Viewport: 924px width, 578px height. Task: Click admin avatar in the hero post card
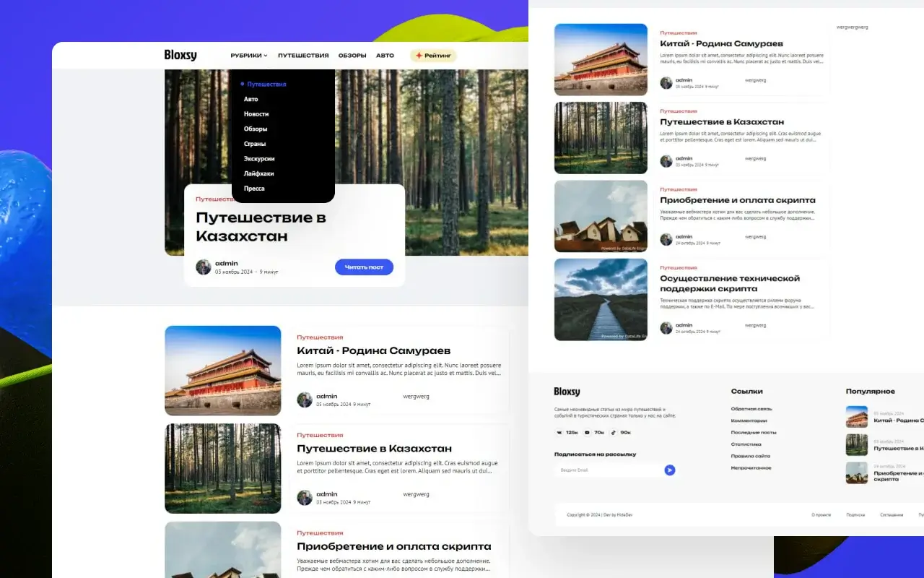pyautogui.click(x=204, y=267)
